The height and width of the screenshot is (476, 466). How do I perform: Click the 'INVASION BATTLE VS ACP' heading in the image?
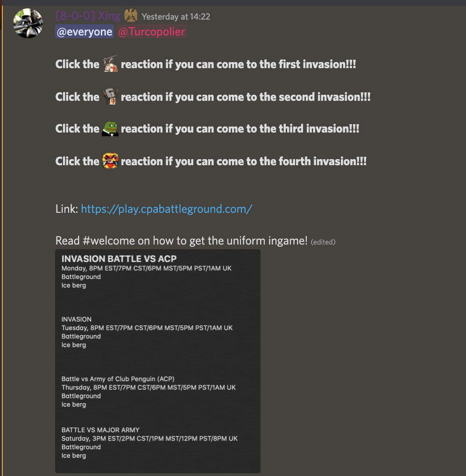[119, 259]
